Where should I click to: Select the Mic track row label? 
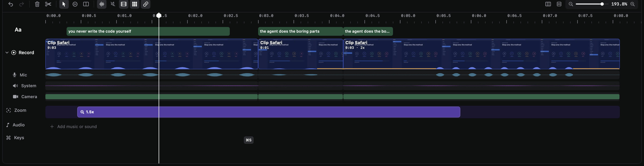click(x=23, y=75)
